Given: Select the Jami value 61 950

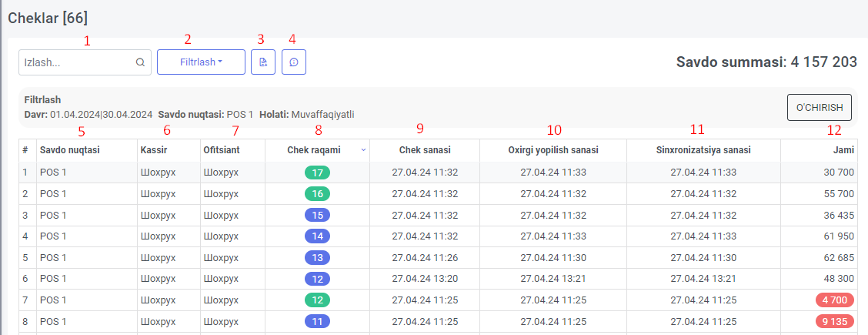Looking at the screenshot, I should (x=839, y=236).
